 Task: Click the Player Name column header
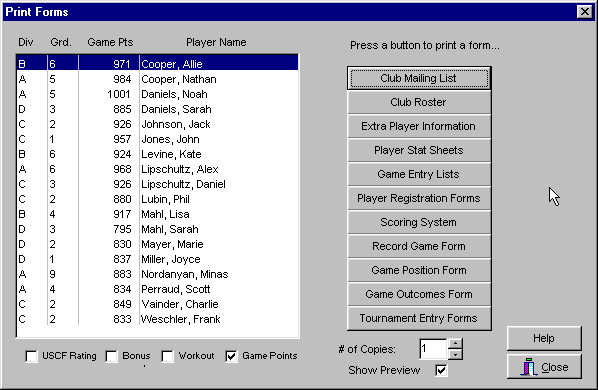[x=216, y=42]
